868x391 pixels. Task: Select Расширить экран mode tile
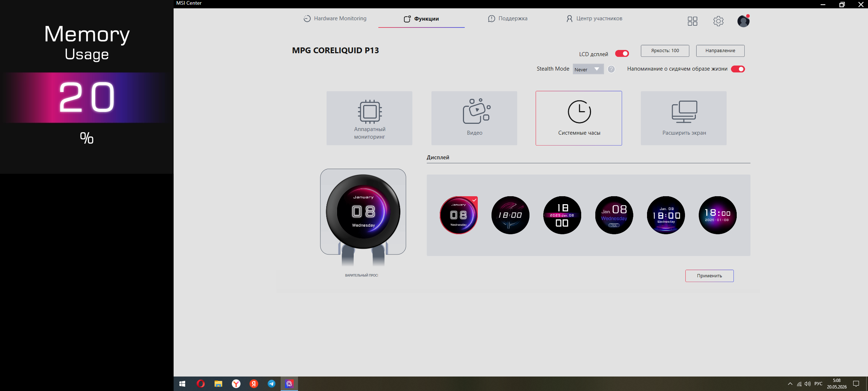[x=684, y=118]
